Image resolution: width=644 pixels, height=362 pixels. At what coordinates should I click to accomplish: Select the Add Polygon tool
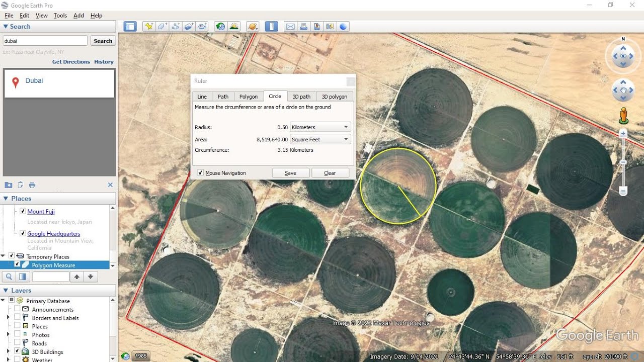[162, 27]
